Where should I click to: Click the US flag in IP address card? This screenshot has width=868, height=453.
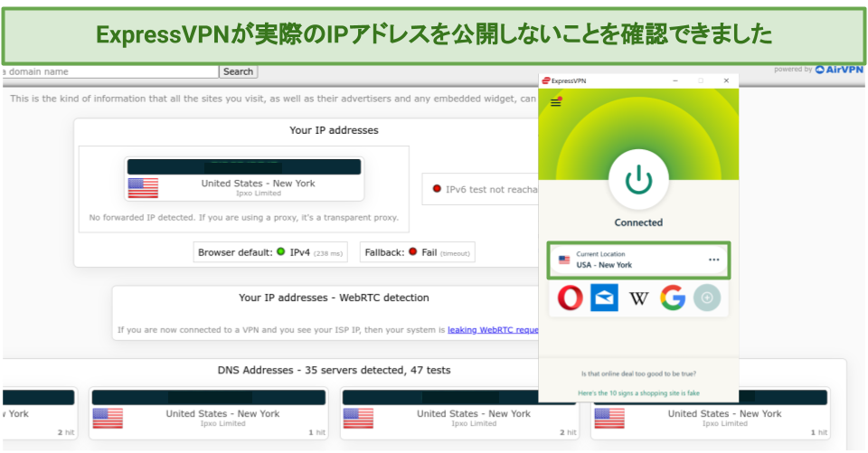143,188
